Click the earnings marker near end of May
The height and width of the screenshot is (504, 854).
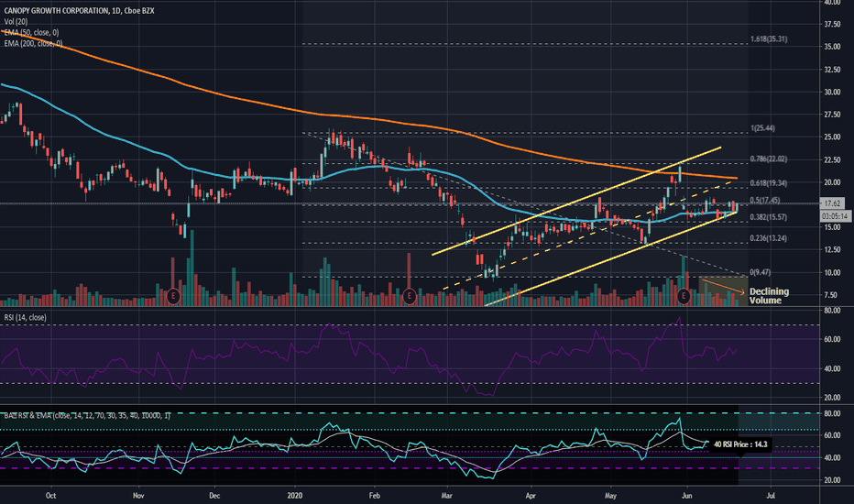pyautogui.click(x=684, y=296)
